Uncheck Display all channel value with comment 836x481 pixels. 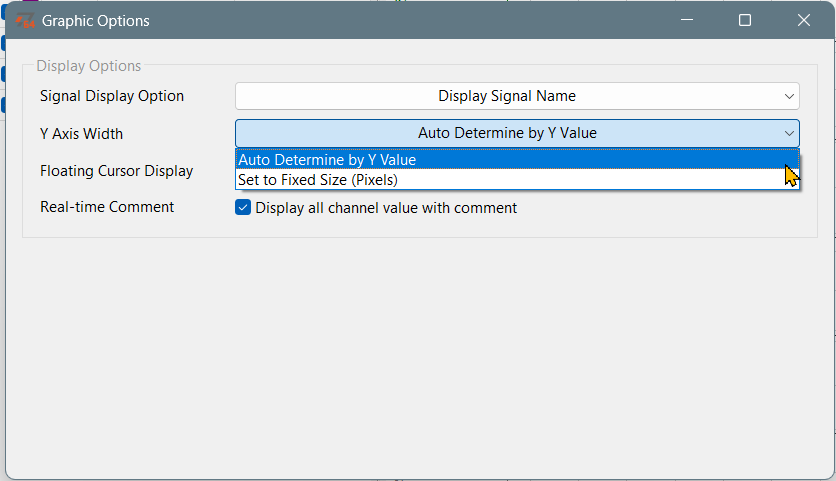243,207
